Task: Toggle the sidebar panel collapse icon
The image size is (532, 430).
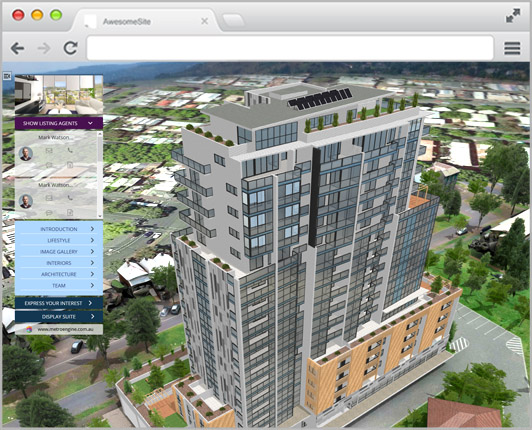Action: pos(7,76)
